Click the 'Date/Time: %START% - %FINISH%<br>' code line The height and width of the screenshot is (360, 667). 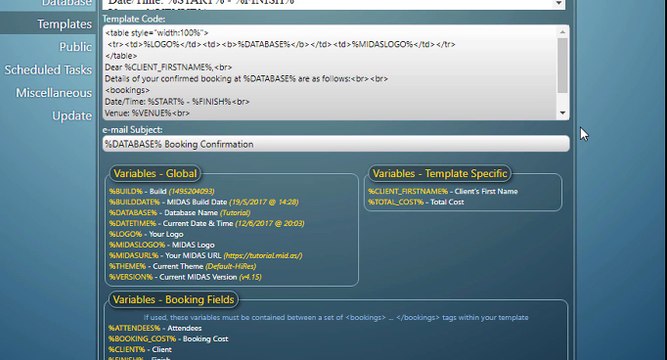(177, 102)
